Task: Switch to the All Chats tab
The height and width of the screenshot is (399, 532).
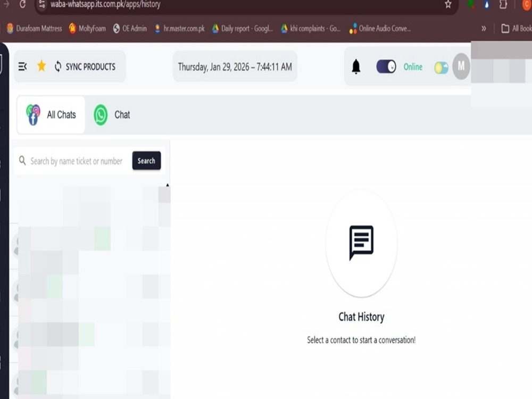Action: click(x=51, y=115)
